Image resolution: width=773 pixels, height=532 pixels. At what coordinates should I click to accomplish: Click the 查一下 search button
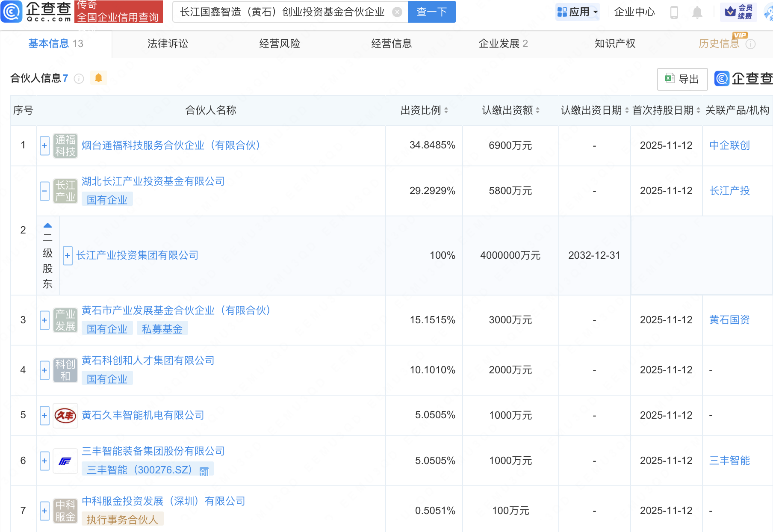tap(431, 12)
